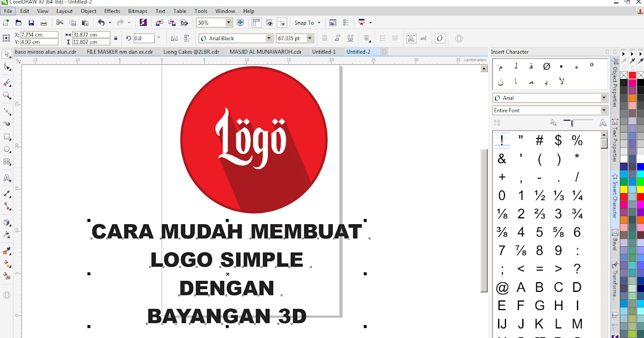Switch to the Untitled-1 document tab
This screenshot has height=338, width=644.
point(325,52)
